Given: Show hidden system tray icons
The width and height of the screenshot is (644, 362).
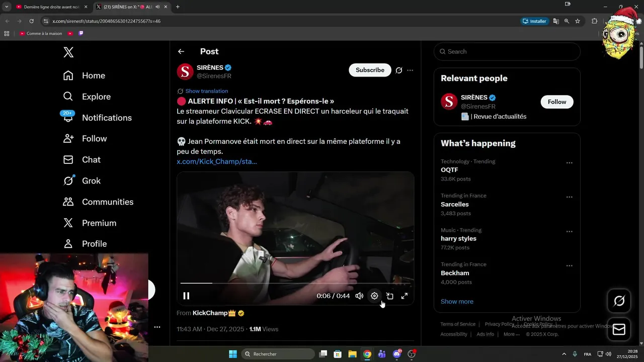Looking at the screenshot, I should click(x=563, y=354).
